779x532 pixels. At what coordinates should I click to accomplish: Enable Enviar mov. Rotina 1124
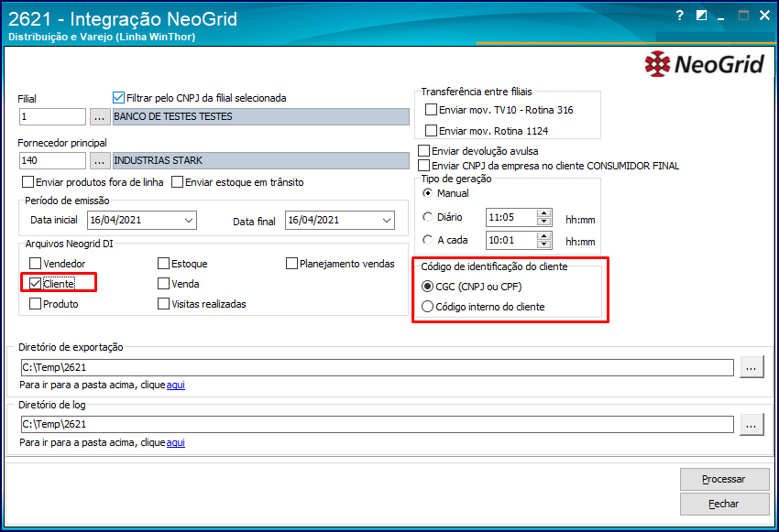point(432,131)
